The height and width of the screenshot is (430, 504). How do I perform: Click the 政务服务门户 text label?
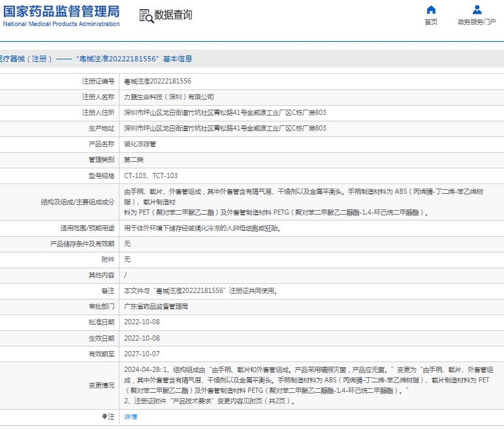coord(477,22)
